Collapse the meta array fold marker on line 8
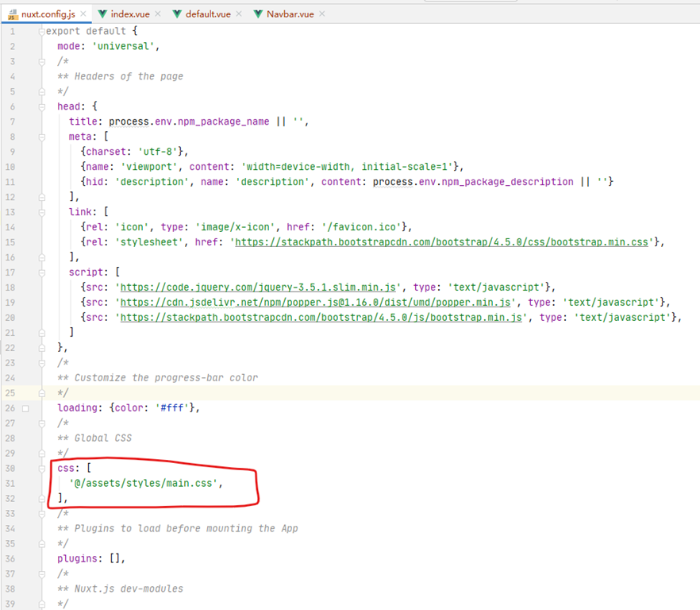Image resolution: width=700 pixels, height=610 pixels. 42,137
